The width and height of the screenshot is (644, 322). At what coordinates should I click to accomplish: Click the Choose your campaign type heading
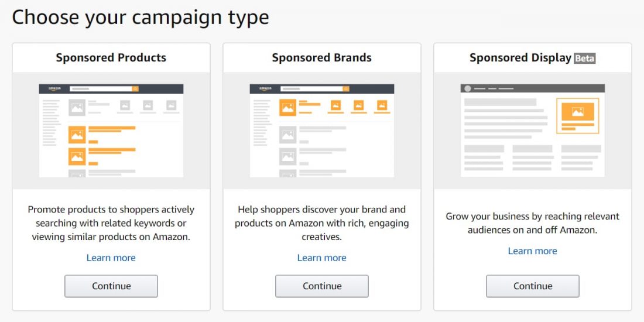[x=141, y=17]
